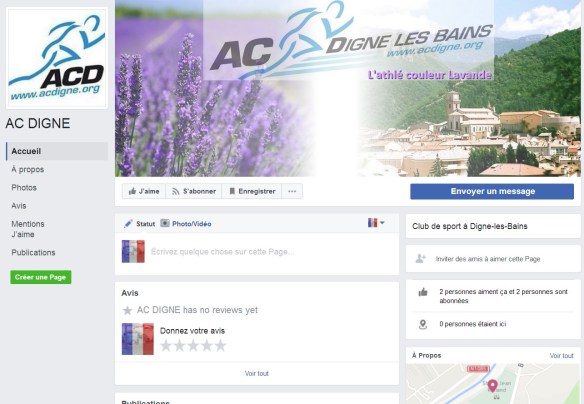This screenshot has width=584, height=404.
Task: Click the invite friends person icon
Action: coord(420,258)
